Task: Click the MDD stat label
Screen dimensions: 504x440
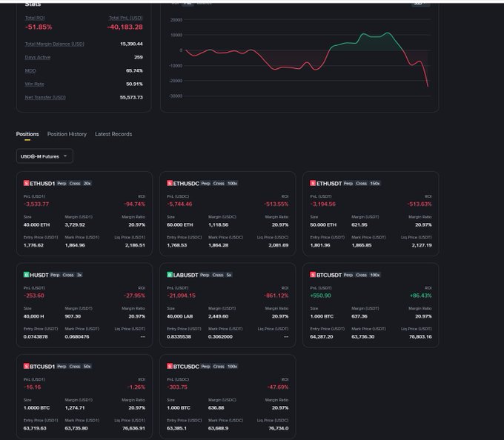Action: [x=30, y=70]
